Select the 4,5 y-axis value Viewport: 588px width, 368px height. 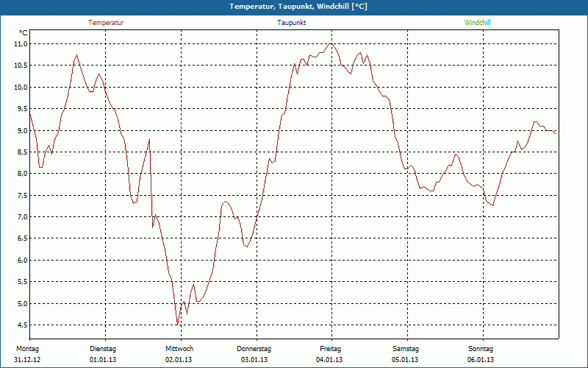(x=23, y=325)
